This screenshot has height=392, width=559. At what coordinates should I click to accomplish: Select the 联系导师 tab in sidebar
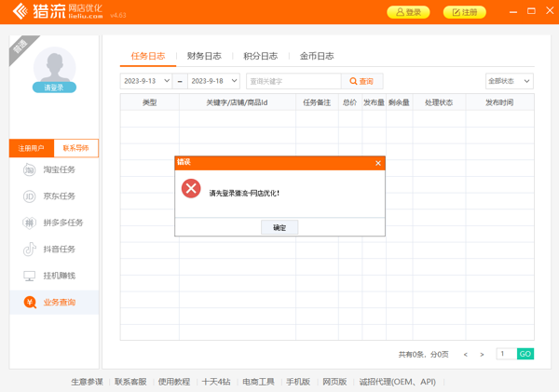76,148
